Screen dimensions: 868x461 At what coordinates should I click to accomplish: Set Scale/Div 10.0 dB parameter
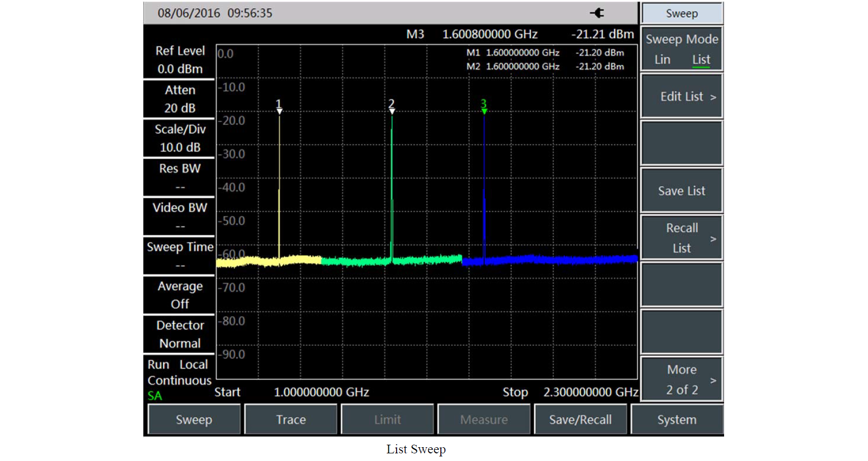[180, 138]
